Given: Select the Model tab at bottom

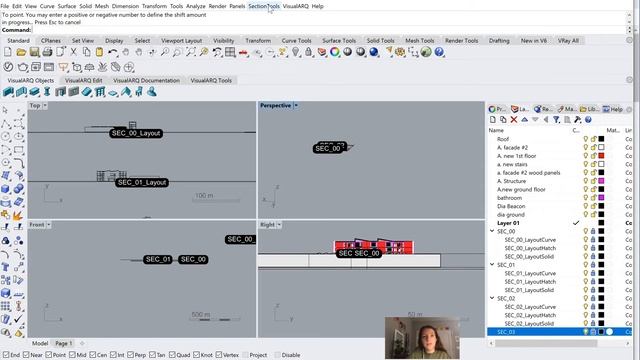Looking at the screenshot, I should 40,343.
